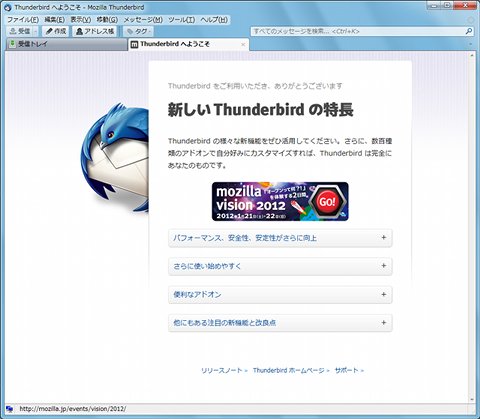Viewport: 480px width, 419px height.
Task: Click the status bar connection icon
Action: tap(9, 409)
